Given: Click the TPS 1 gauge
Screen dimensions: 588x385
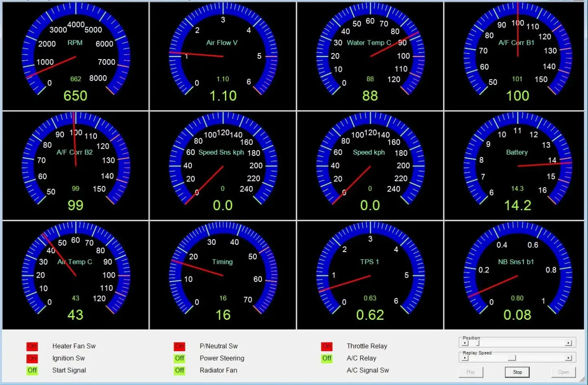Looking at the screenshot, I should [370, 275].
